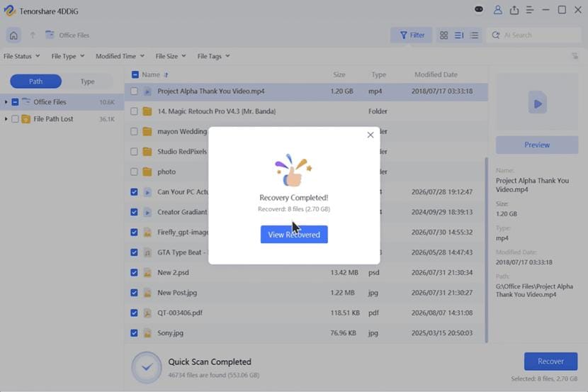Switch to plain list view
This screenshot has height=392, width=588.
point(475,35)
